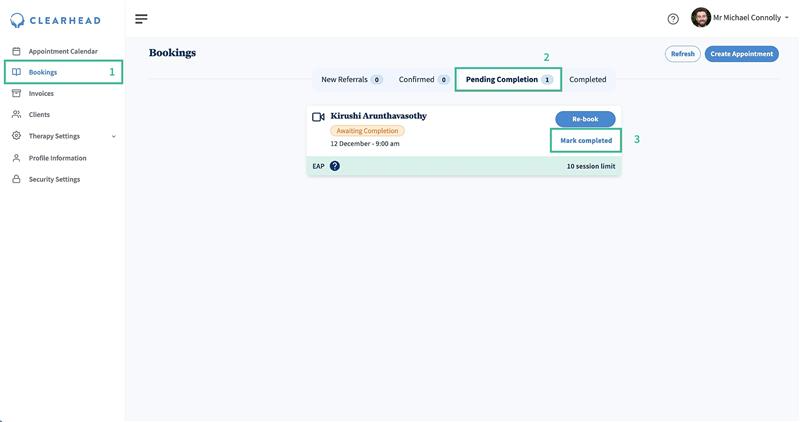The height and width of the screenshot is (422, 800).
Task: Toggle the hamburger menu icon
Action: click(141, 19)
